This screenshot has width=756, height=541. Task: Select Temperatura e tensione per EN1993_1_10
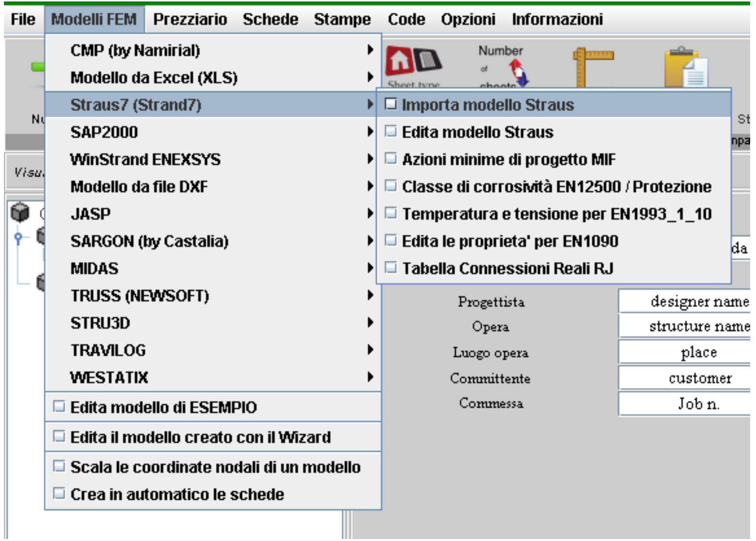[x=554, y=214]
